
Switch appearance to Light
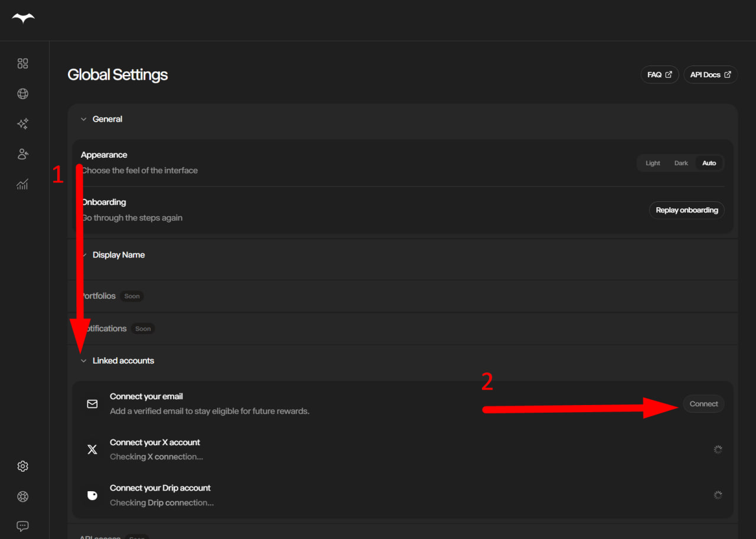pos(653,163)
